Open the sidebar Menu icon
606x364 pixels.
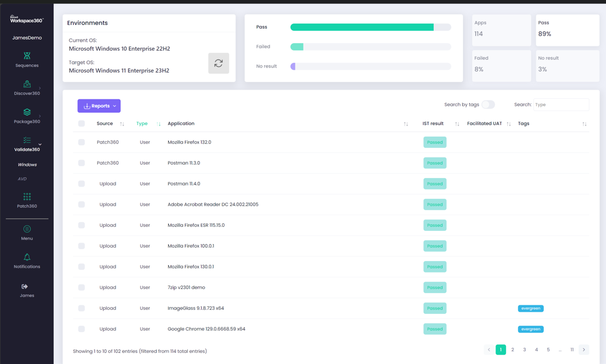click(27, 229)
